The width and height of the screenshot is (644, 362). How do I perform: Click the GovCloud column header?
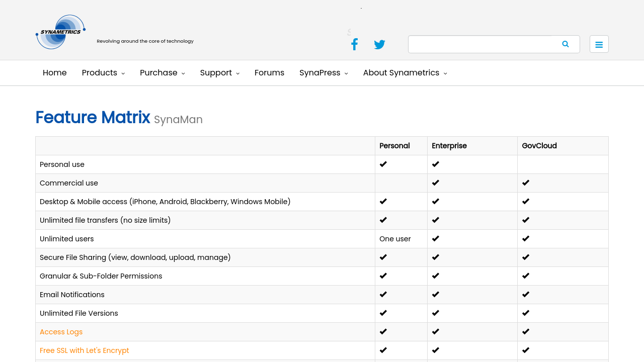point(539,146)
